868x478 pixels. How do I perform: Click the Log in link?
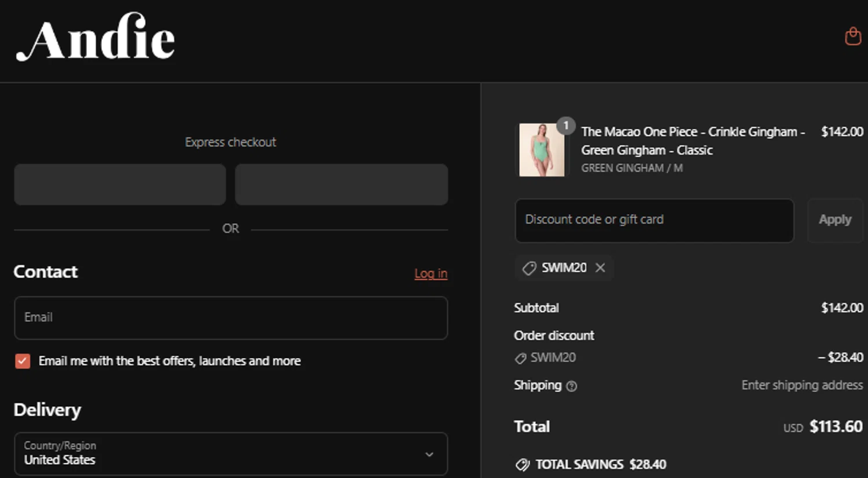pos(431,273)
